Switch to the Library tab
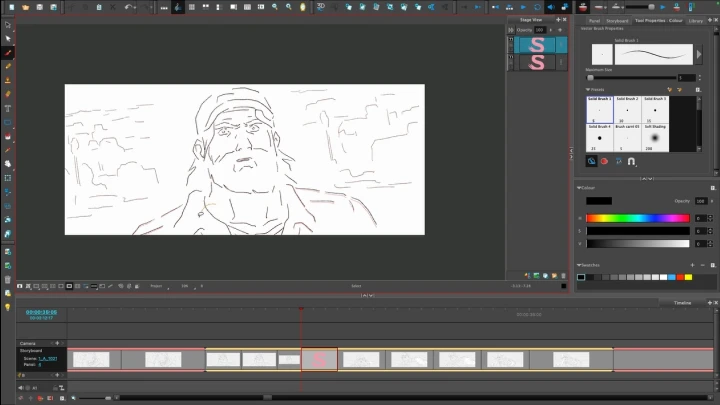 696,20
